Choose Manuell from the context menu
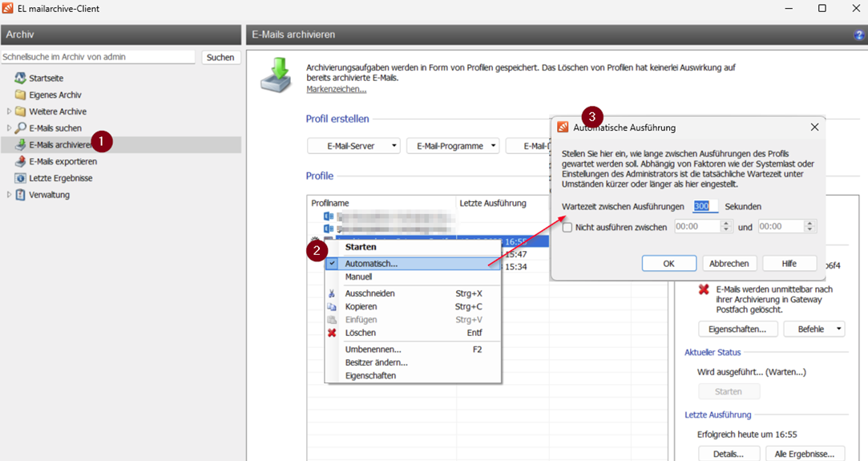 (358, 277)
